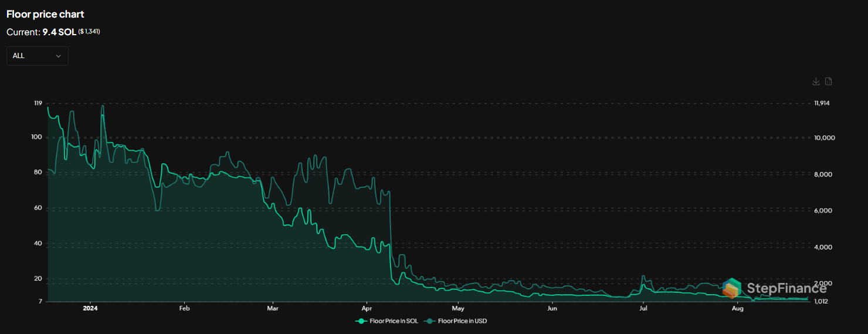Click the Floor Price in SOL legend marker
Image resolution: width=868 pixels, height=334 pixels.
[x=361, y=321]
